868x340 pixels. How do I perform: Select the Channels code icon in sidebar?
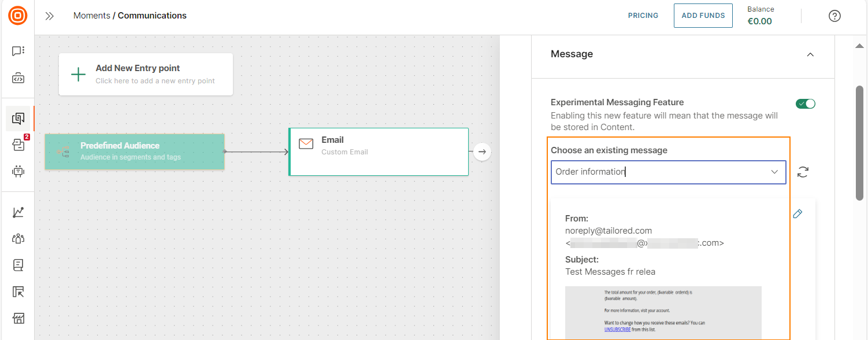[18, 77]
